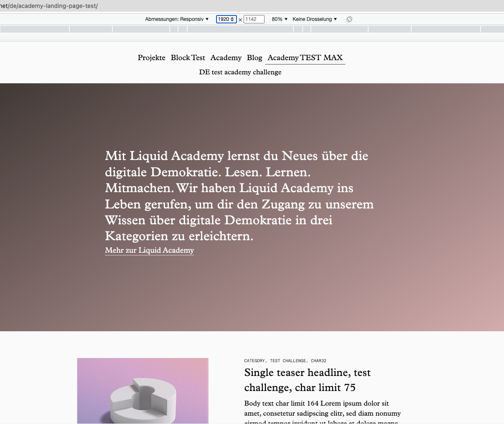This screenshot has height=424, width=504.
Task: Open the Single teaser headline article
Action: (x=308, y=380)
